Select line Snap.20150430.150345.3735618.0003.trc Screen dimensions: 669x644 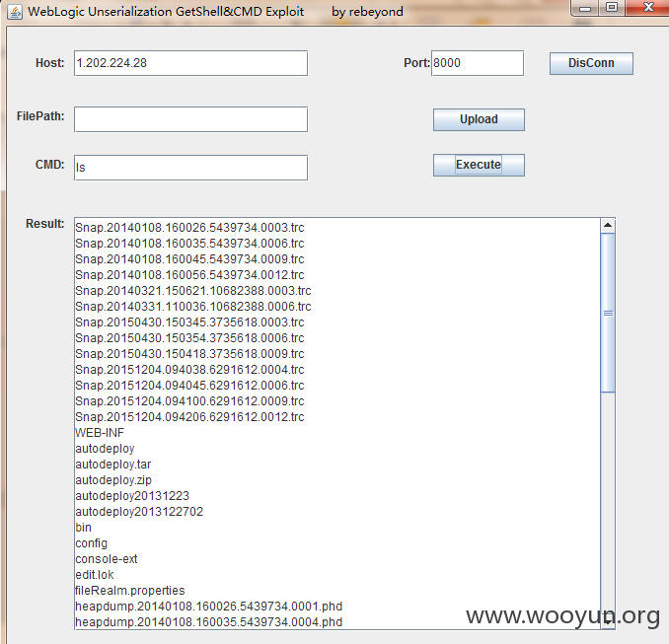click(189, 322)
